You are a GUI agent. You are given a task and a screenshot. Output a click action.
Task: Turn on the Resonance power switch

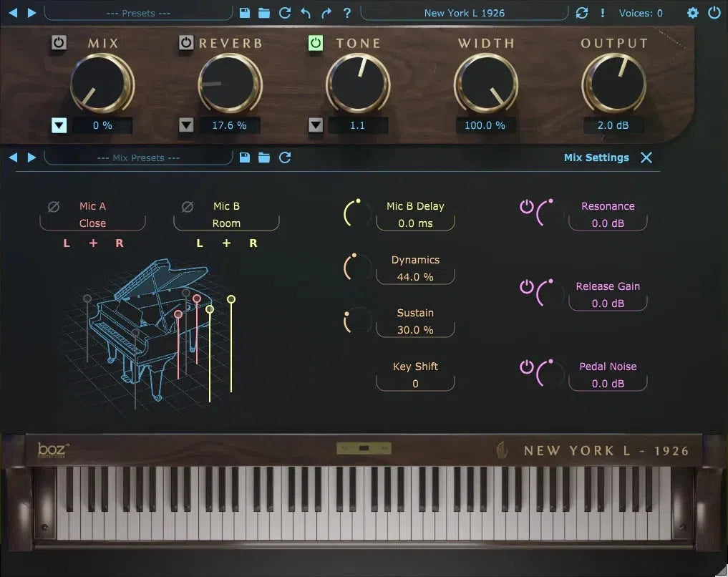(x=528, y=208)
